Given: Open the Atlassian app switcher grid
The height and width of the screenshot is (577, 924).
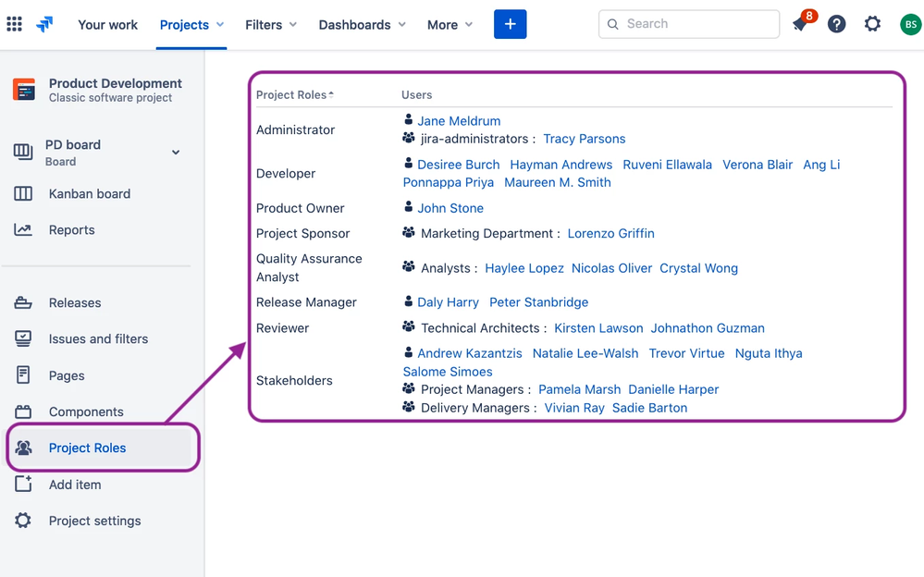Looking at the screenshot, I should click(x=14, y=24).
